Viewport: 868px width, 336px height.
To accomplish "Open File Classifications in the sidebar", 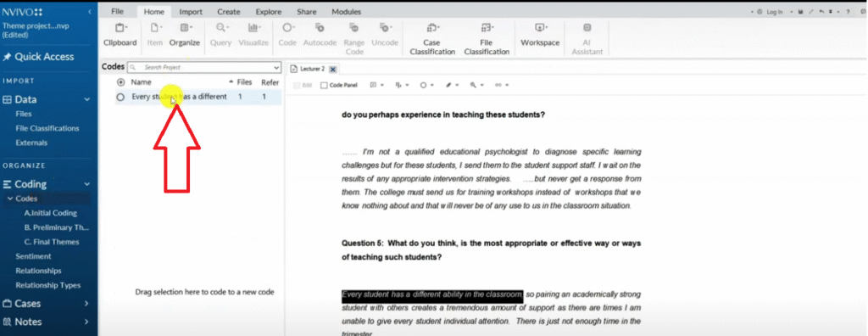I will tap(47, 129).
